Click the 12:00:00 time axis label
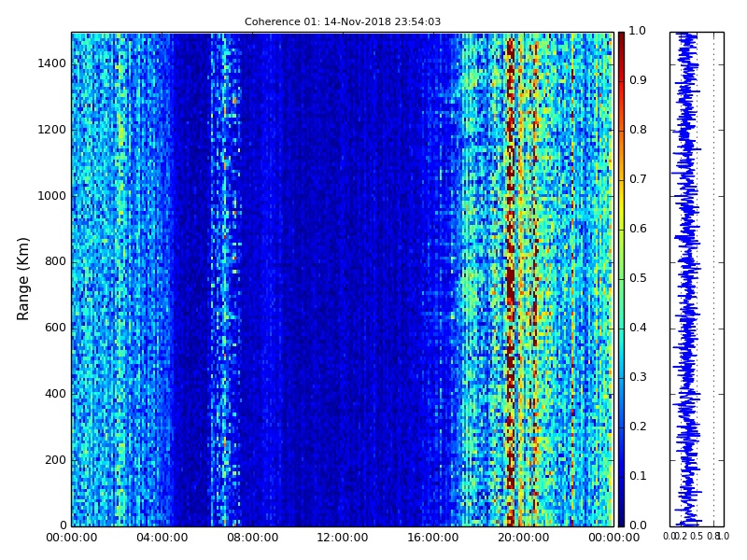747x560 pixels. (343, 538)
